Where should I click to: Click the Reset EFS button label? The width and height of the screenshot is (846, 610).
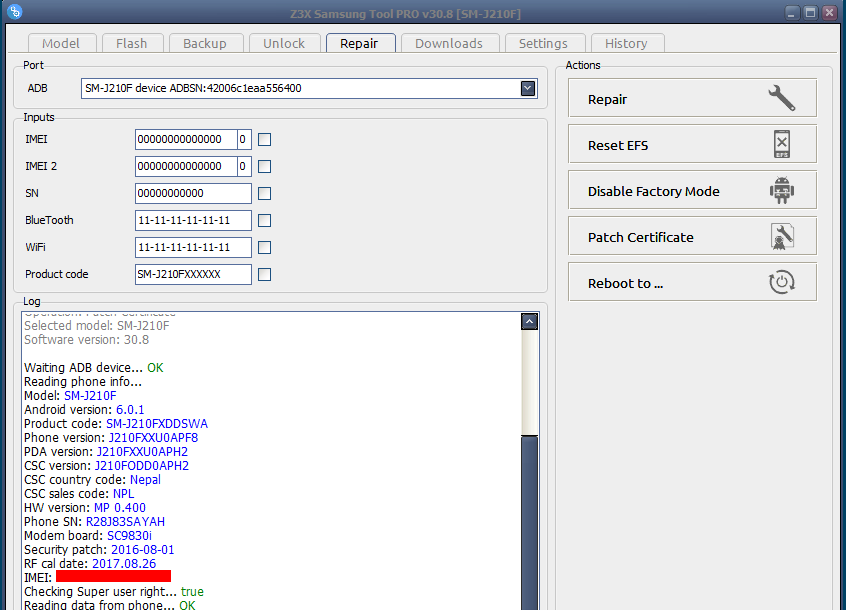(618, 146)
